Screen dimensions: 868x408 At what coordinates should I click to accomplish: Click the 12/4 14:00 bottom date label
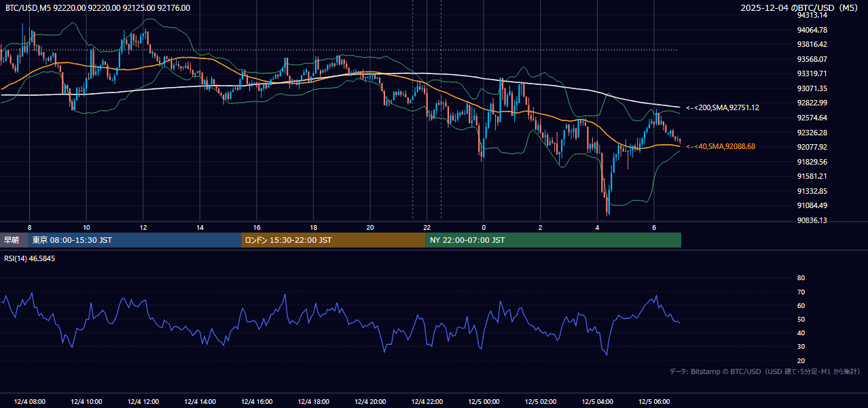coord(200,402)
